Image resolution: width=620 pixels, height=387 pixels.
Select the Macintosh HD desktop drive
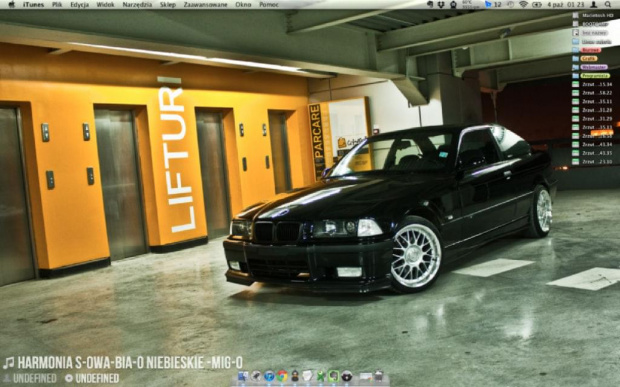(593, 15)
